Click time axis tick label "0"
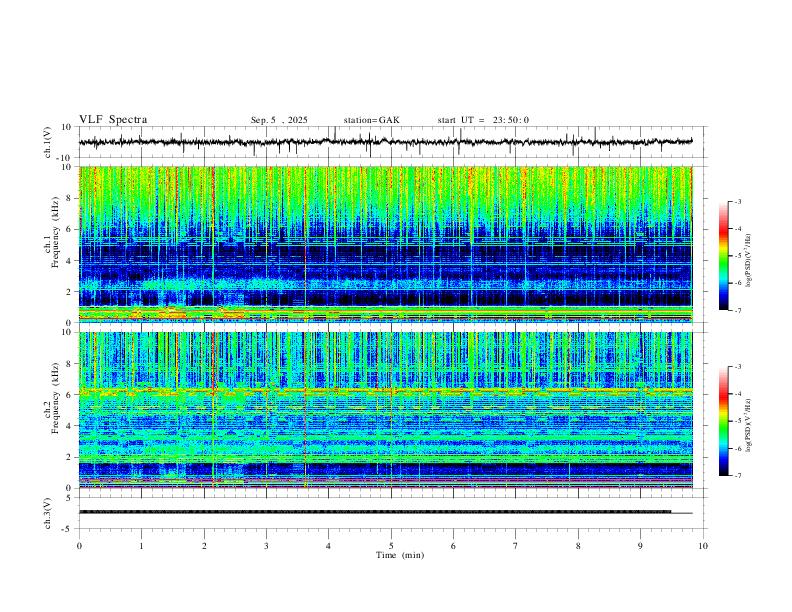This screenshot has height=612, width=792. click(79, 546)
